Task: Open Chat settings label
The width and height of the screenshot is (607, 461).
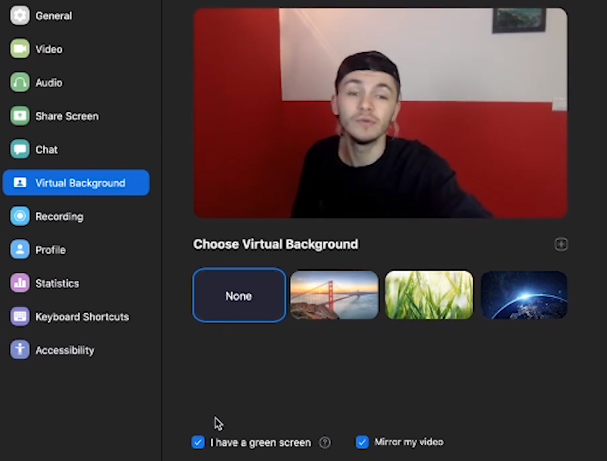Action: (x=46, y=149)
